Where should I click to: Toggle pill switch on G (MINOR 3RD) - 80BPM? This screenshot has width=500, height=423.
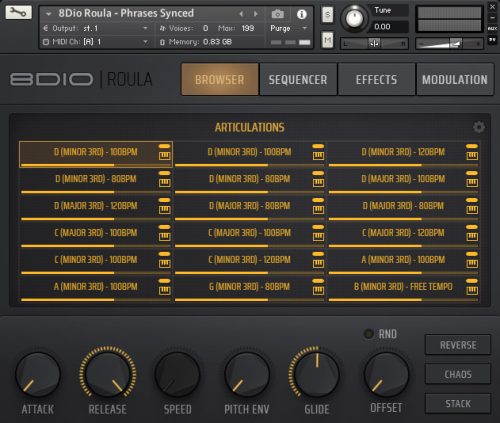318,281
